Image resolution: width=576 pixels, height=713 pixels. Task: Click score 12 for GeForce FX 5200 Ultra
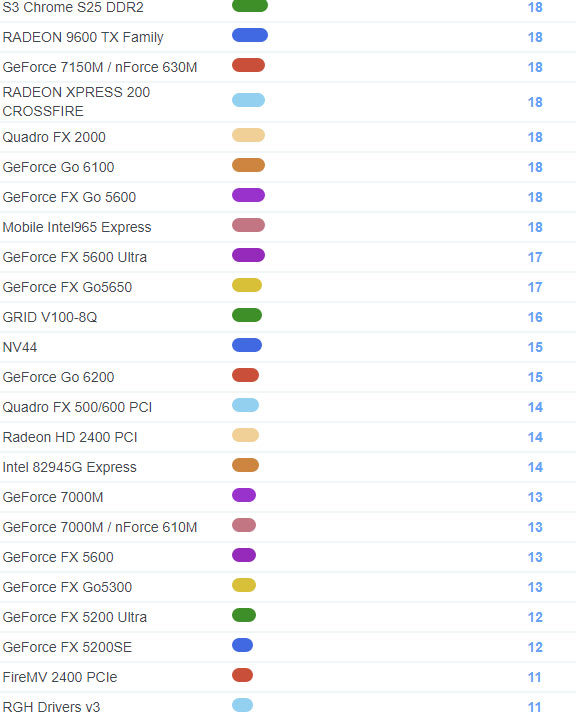[535, 618]
